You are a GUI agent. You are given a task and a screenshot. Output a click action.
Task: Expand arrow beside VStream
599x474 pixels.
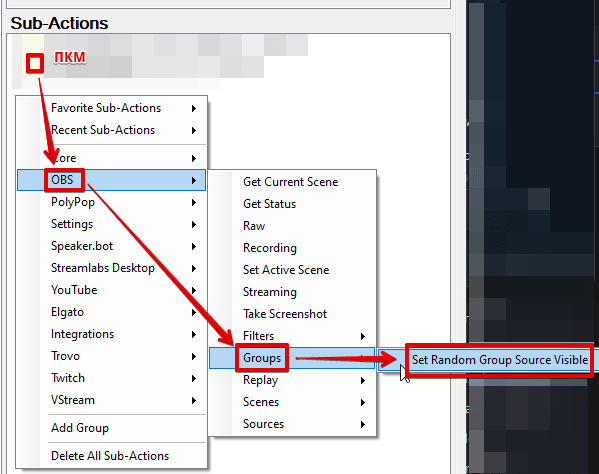(194, 401)
